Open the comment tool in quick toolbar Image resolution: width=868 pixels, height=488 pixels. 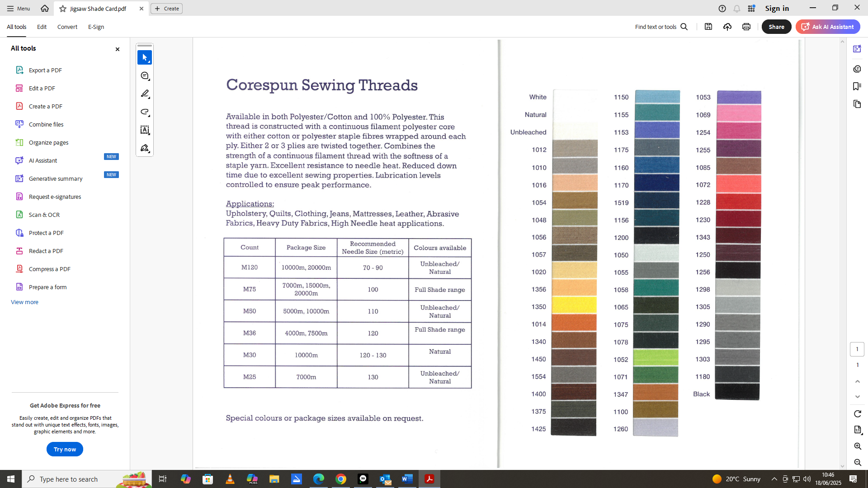pyautogui.click(x=145, y=76)
